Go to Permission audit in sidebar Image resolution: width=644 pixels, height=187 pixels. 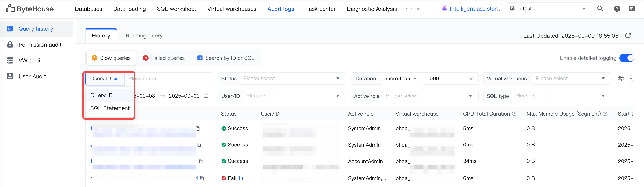pos(40,45)
